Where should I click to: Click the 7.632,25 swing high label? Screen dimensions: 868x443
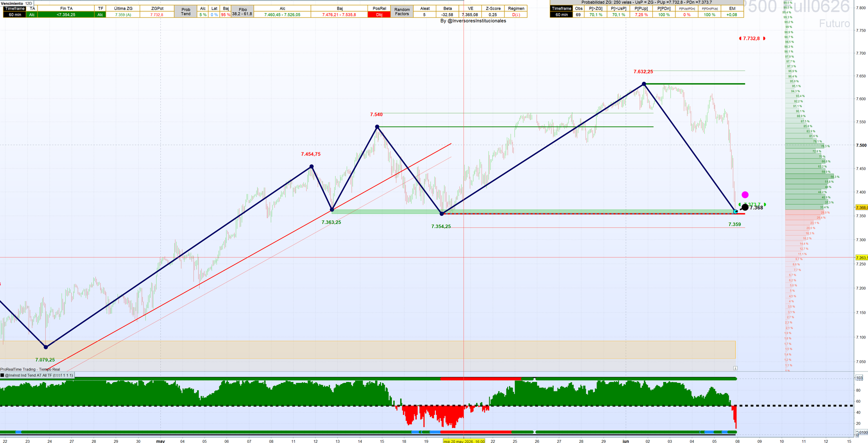(643, 71)
